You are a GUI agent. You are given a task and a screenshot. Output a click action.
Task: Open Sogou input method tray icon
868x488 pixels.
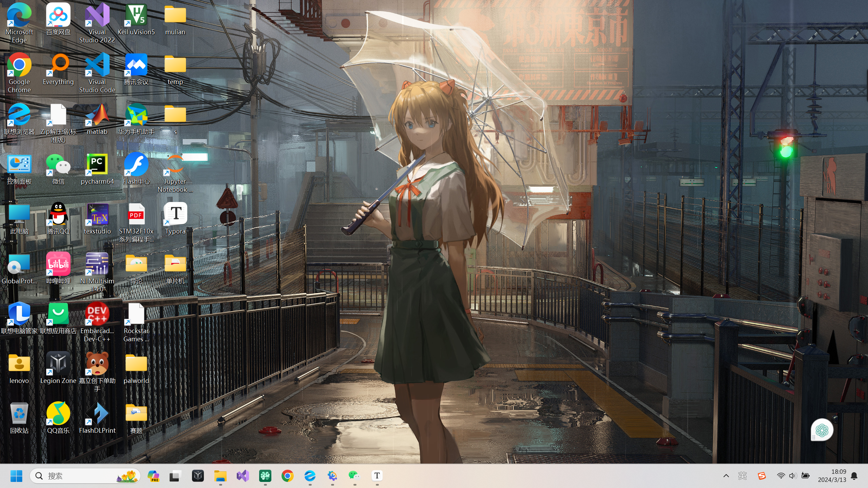click(x=762, y=476)
